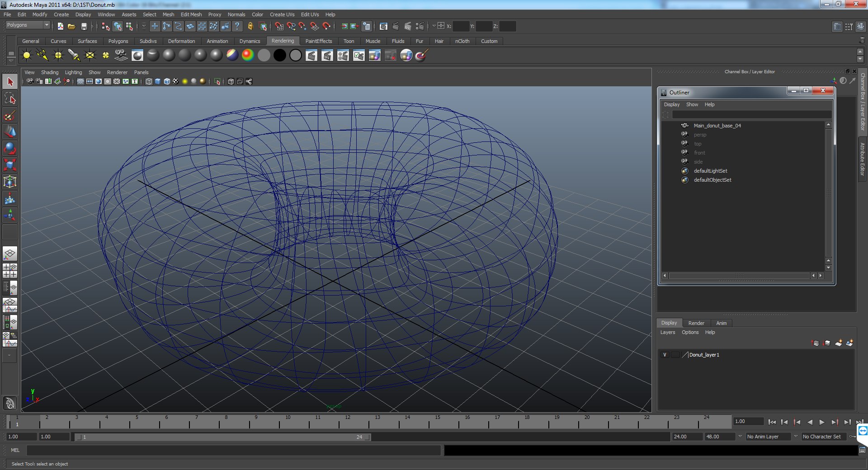Click the Outliner horizontal scrollbar
Image resolution: width=868 pixels, height=470 pixels.
pos(739,276)
